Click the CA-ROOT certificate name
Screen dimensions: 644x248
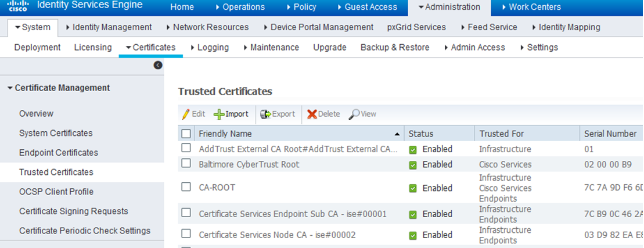click(x=217, y=188)
